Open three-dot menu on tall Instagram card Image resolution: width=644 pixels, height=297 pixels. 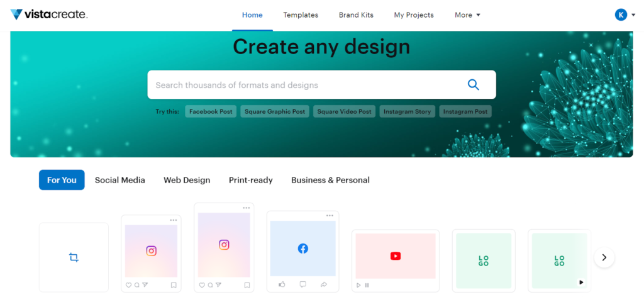[x=247, y=208]
